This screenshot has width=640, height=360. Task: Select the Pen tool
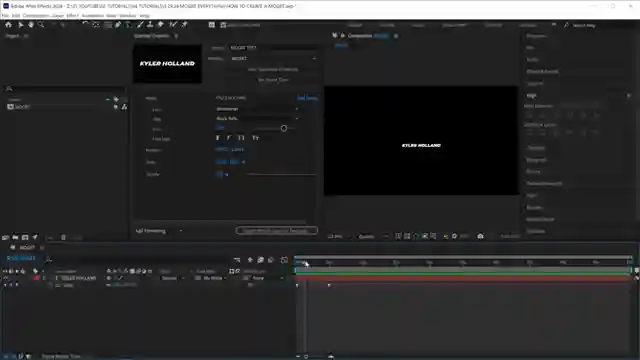tap(118, 24)
